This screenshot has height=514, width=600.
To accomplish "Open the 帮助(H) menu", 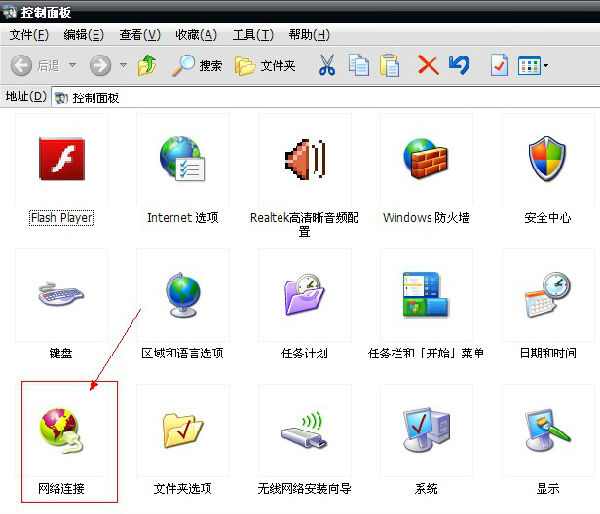I will (x=309, y=35).
